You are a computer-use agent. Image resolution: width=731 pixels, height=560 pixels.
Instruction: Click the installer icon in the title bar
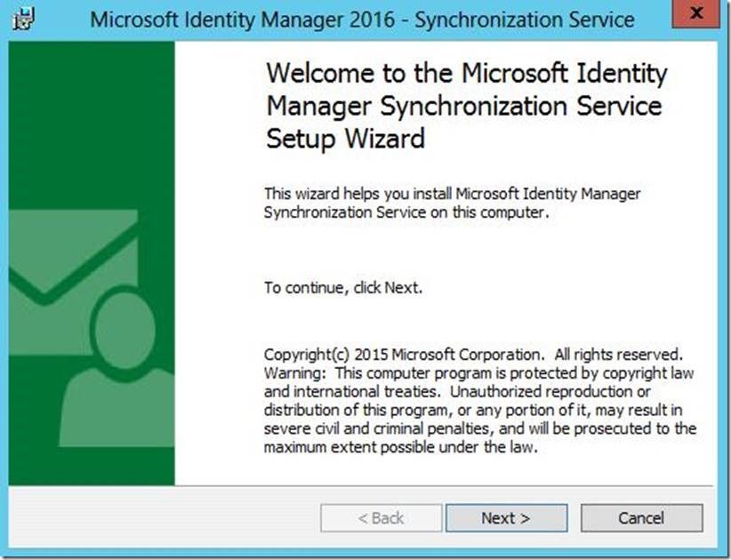[x=24, y=19]
